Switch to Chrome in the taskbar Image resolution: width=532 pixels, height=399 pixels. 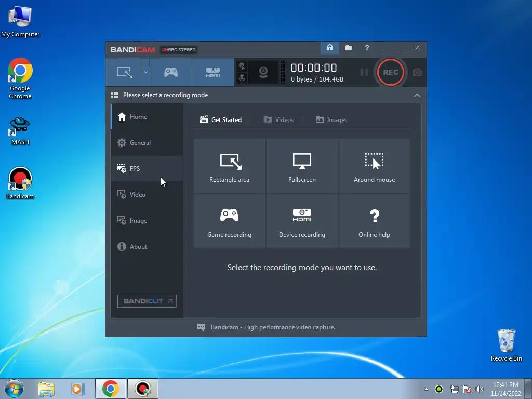110,389
